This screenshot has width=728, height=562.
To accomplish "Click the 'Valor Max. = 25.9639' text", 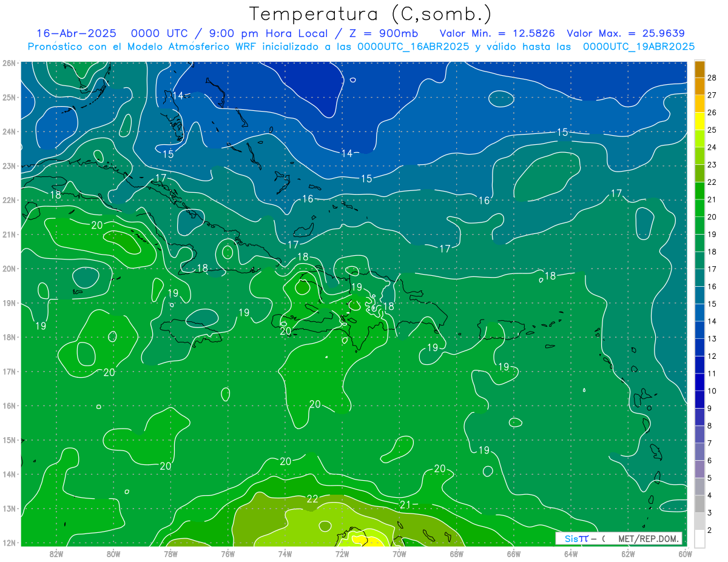I will 625,33.
